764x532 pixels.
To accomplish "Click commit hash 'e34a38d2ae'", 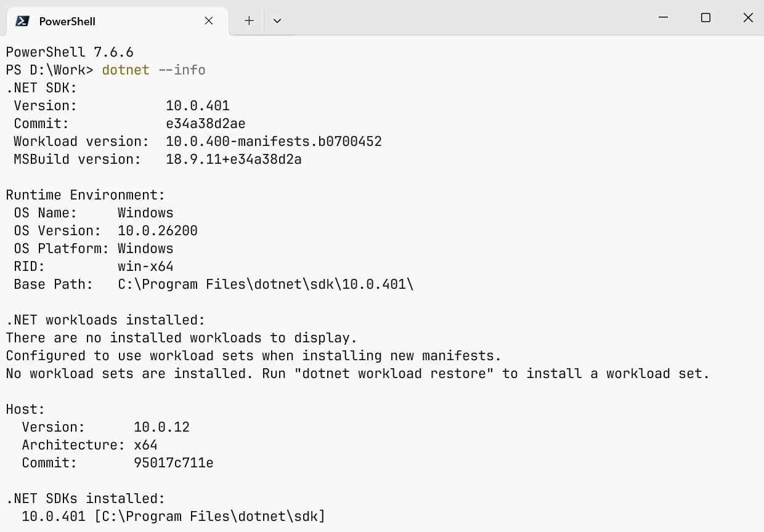I will 206,124.
